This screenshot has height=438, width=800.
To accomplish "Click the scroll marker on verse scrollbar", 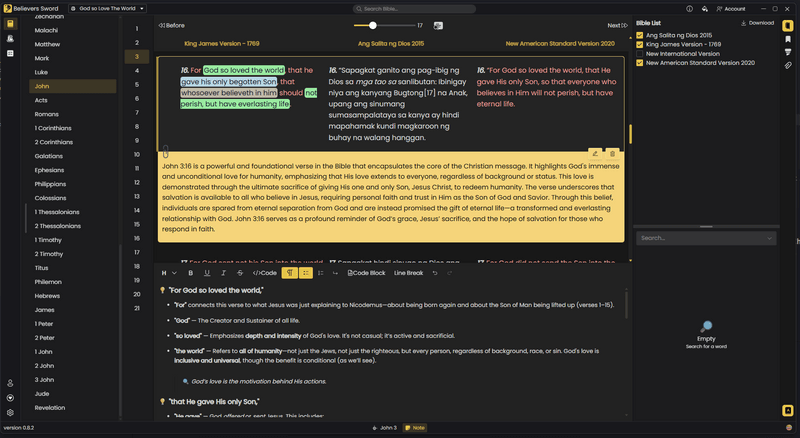I will (x=631, y=134).
